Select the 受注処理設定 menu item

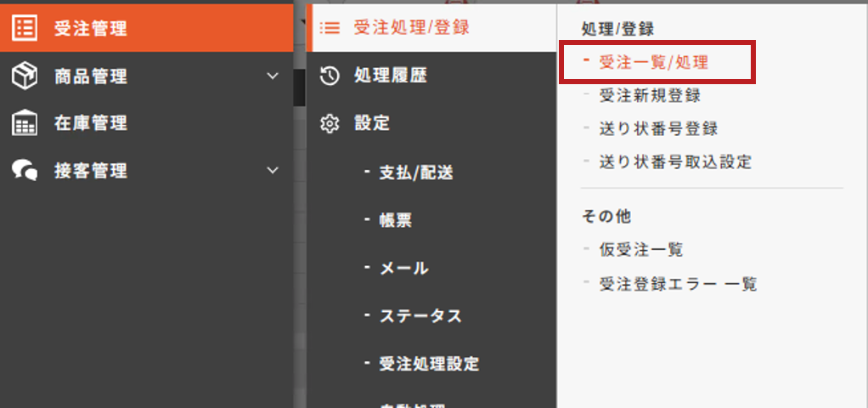429,364
